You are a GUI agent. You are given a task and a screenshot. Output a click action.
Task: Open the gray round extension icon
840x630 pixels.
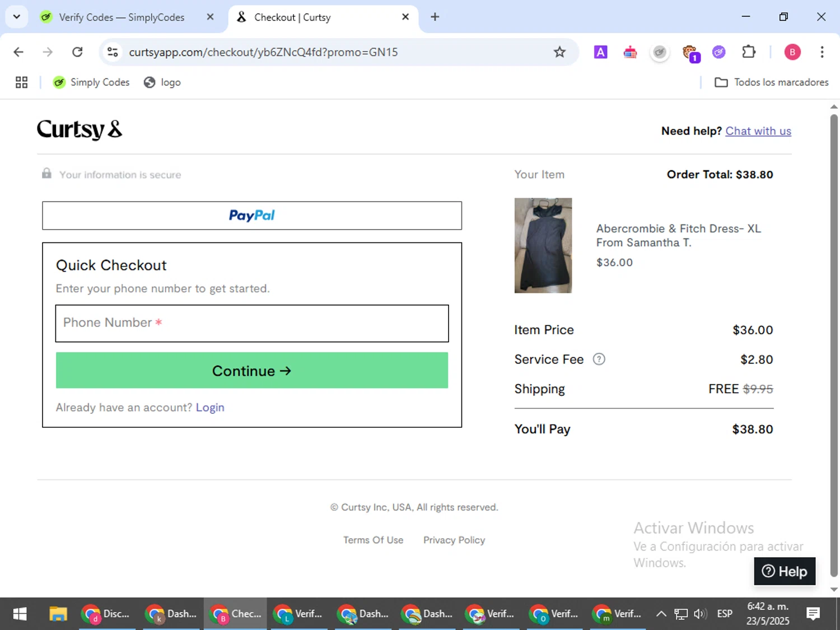click(660, 52)
